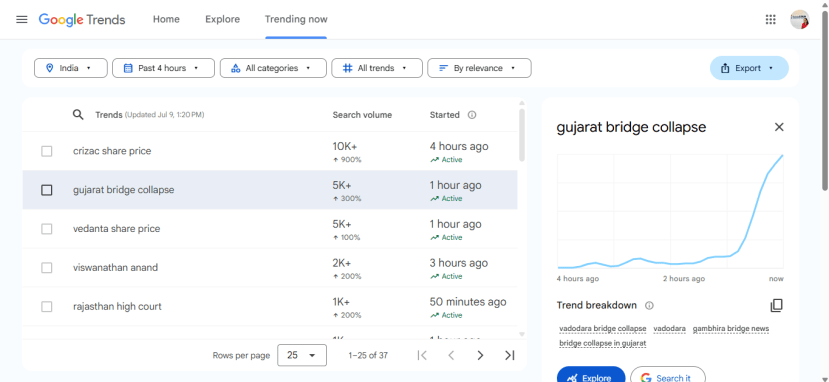This screenshot has height=382, width=829.
Task: Check the crizac share price row
Action: pos(47,151)
